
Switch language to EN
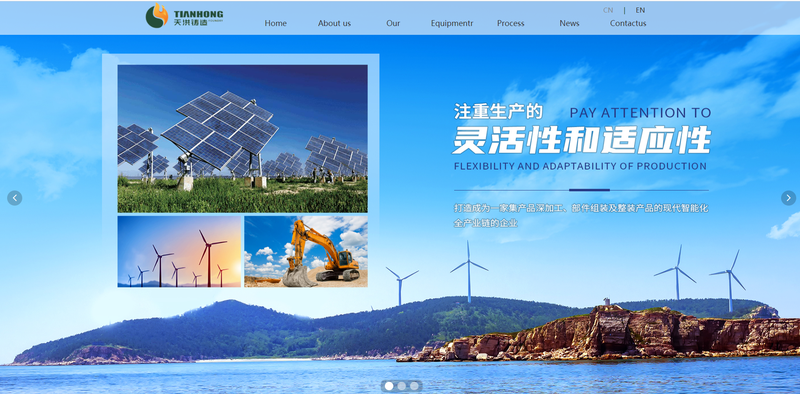(x=640, y=10)
